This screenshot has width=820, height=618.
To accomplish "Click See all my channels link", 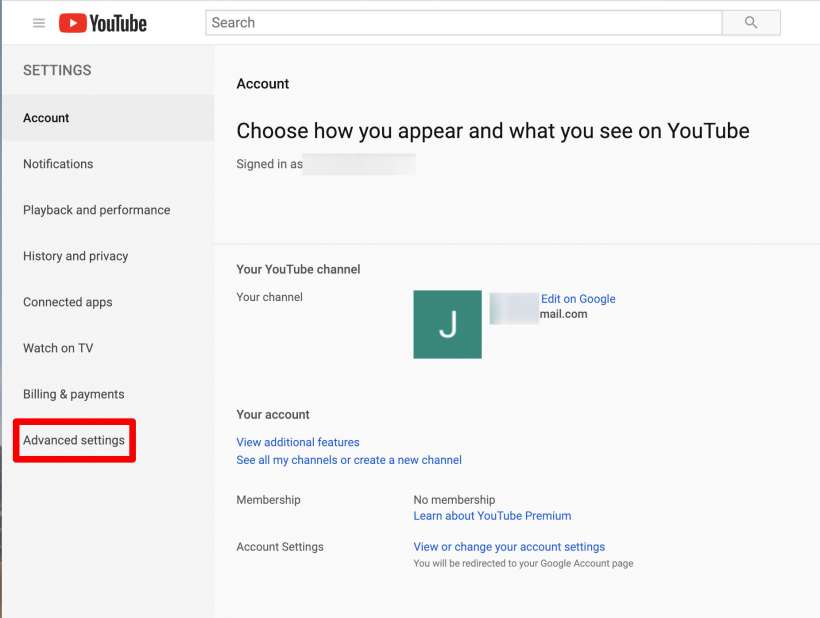I will [x=349, y=460].
